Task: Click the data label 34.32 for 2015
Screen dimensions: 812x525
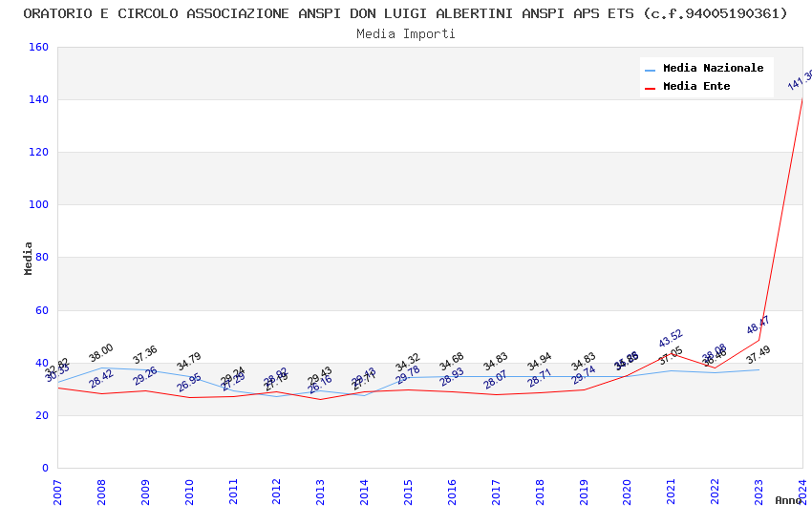Action: click(x=408, y=363)
